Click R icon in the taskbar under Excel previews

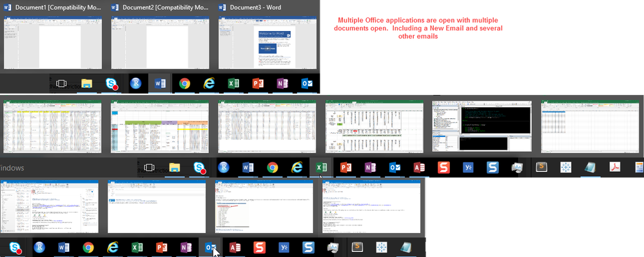click(224, 167)
